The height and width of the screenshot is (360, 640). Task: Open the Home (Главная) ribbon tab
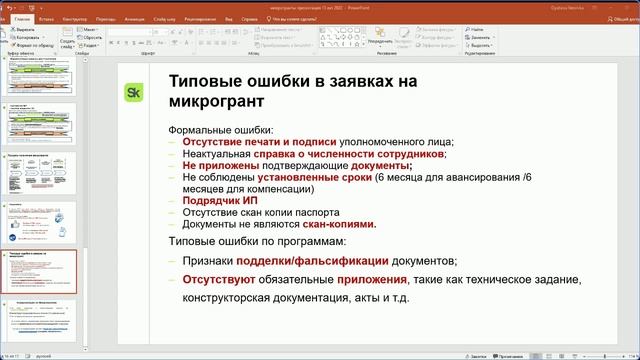coord(22,19)
